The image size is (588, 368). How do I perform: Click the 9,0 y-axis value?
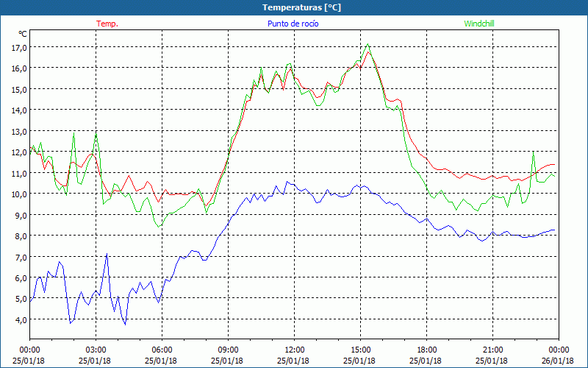(x=21, y=215)
